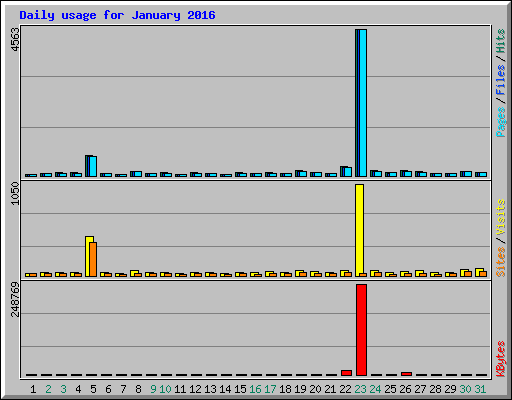Click day label 23 on the x-axis
Viewport: 512px width, 400px height.
click(x=360, y=389)
